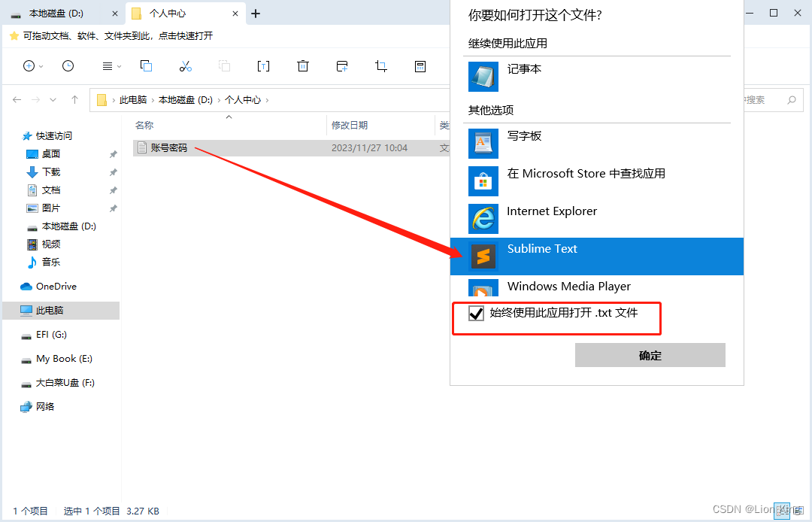Unpin 文档 using its pin icon

(113, 190)
